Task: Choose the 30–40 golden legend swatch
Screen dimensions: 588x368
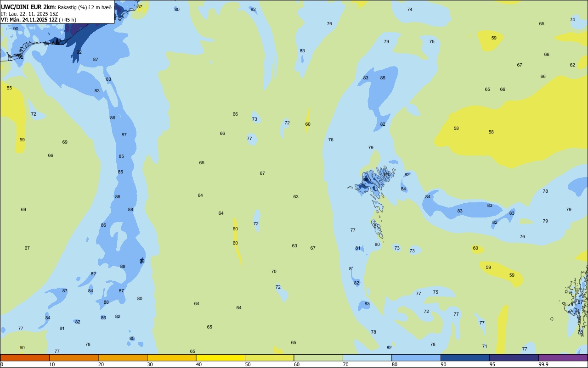Action: coord(171,357)
